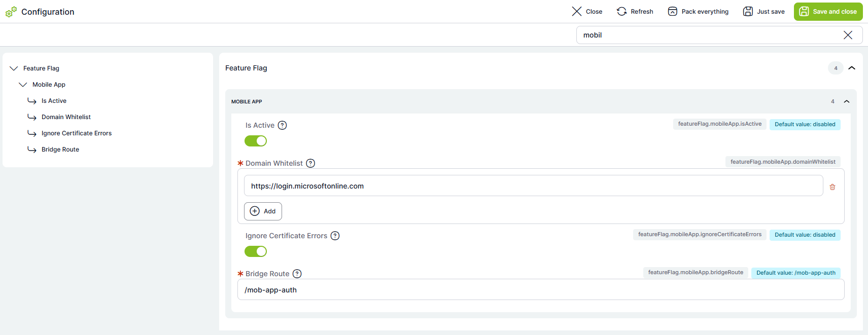Click the Save and close button
Viewport: 868px width, 335px height.
[828, 12]
